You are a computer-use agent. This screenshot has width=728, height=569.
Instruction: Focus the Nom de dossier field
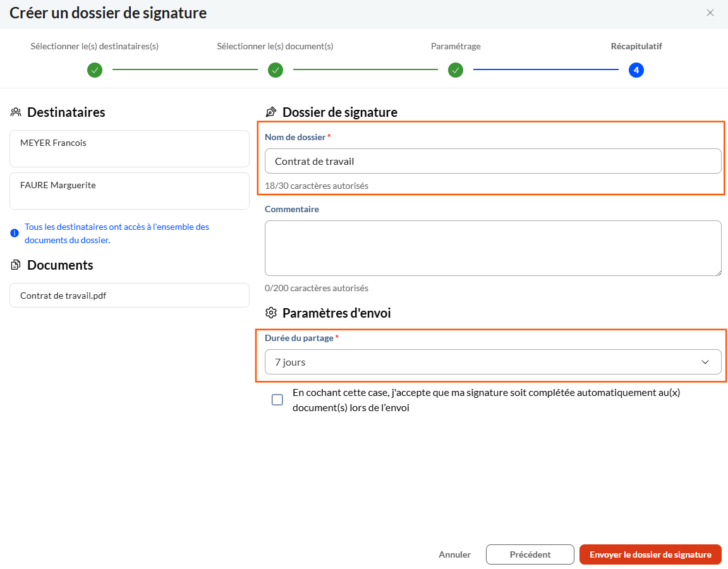tap(493, 161)
